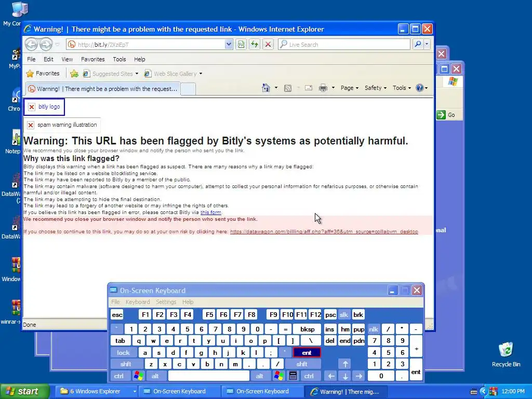The height and width of the screenshot is (399, 532).
Task: Click the datawagon.com continue link
Action: (x=324, y=231)
